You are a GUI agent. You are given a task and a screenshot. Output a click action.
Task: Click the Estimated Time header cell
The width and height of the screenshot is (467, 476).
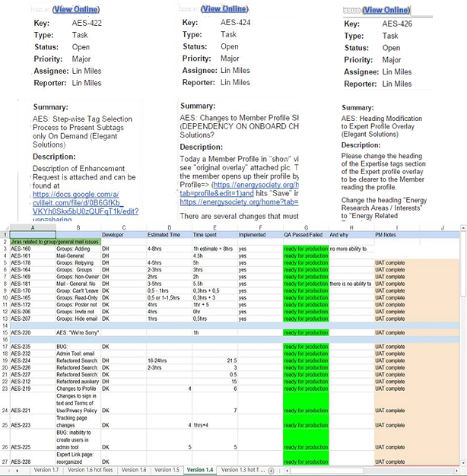[170, 235]
